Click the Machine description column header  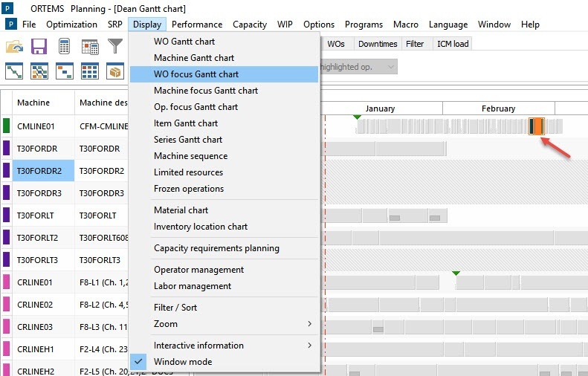coord(102,103)
